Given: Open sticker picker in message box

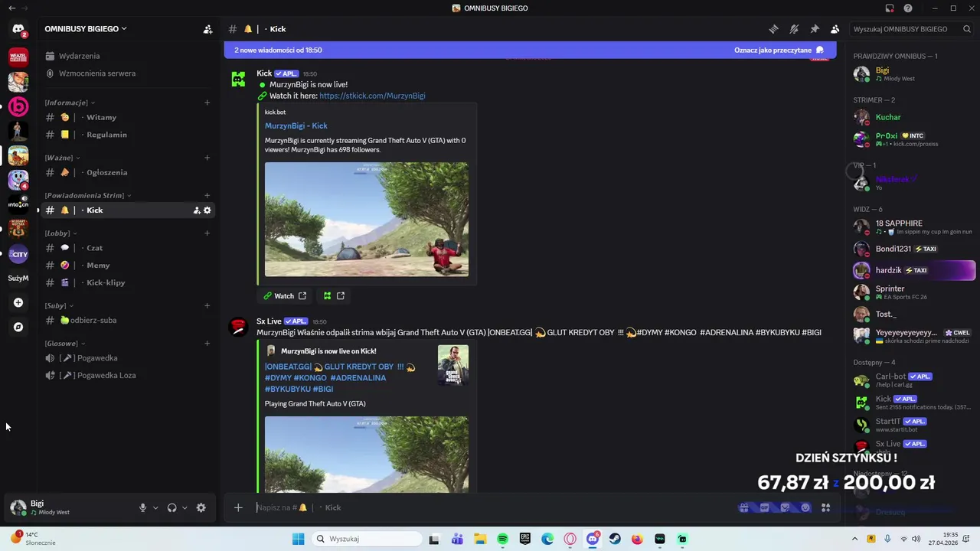Looking at the screenshot, I should [785, 507].
